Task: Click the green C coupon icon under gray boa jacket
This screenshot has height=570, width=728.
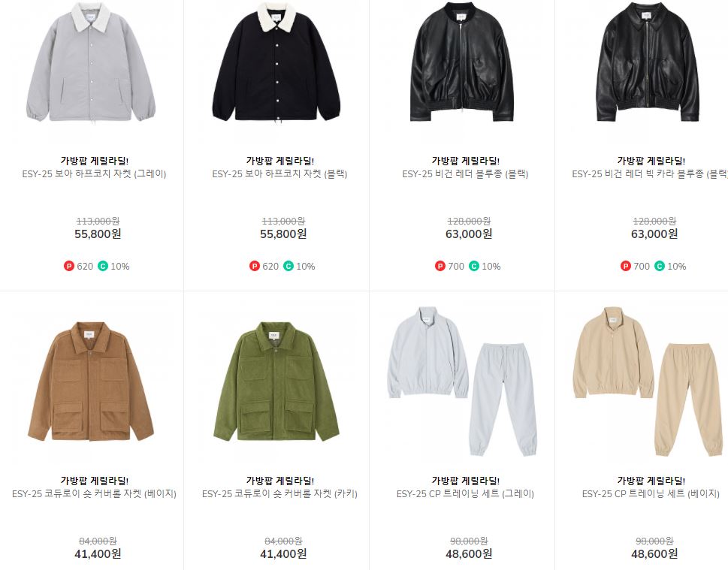Action: pyautogui.click(x=103, y=266)
